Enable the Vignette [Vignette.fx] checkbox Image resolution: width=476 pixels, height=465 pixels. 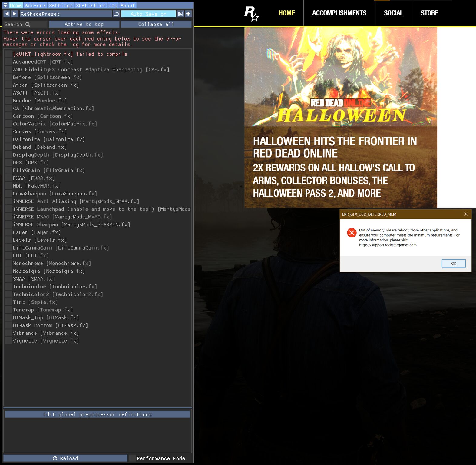(8, 341)
